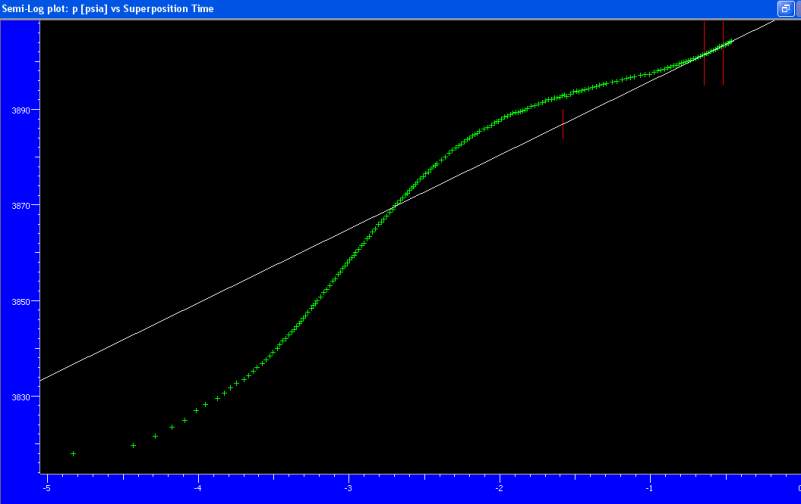This screenshot has height=504, width=801.
Task: Select the left tall red vertical marker
Action: (704, 52)
